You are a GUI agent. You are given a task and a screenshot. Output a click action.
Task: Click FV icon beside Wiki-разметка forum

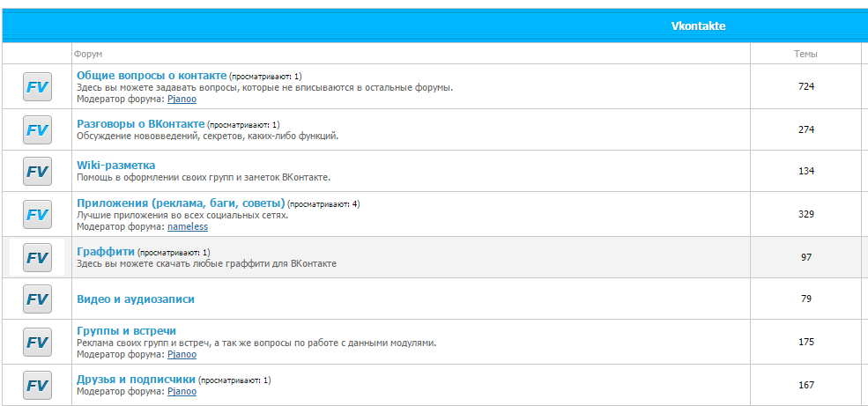(37, 172)
